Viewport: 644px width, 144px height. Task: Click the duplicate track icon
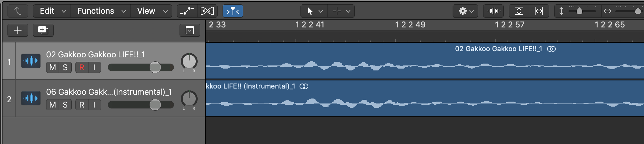[43, 30]
